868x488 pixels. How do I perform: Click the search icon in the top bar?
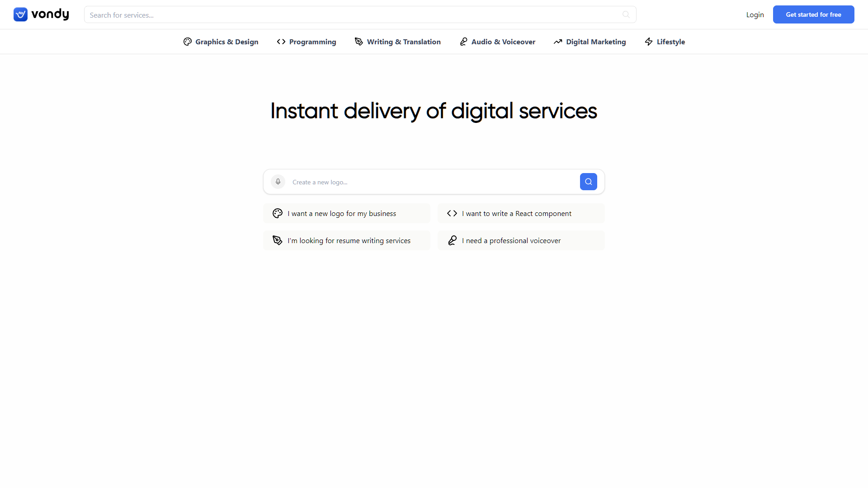(626, 14)
